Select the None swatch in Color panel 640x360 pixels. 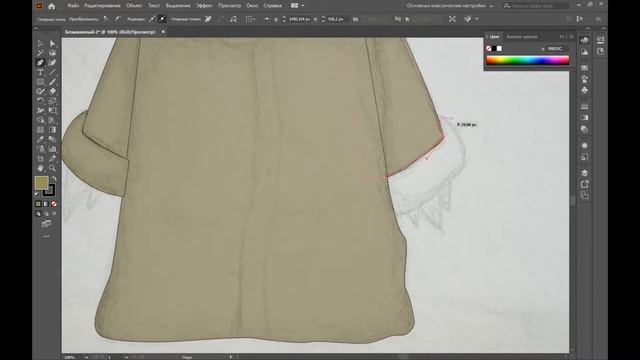489,49
